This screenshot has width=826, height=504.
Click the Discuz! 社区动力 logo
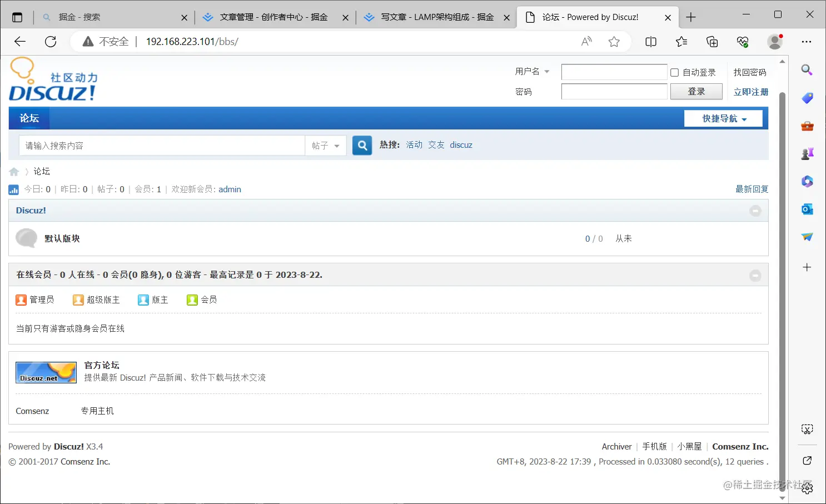53,80
